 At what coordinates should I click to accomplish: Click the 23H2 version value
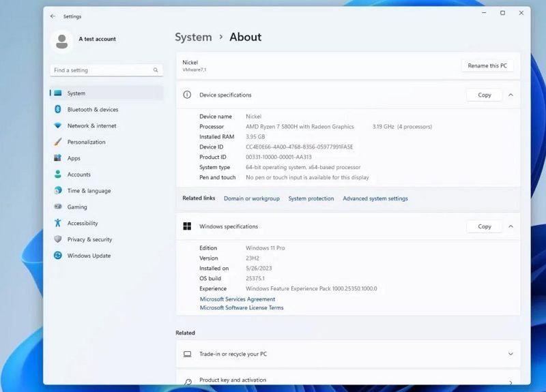pos(253,258)
